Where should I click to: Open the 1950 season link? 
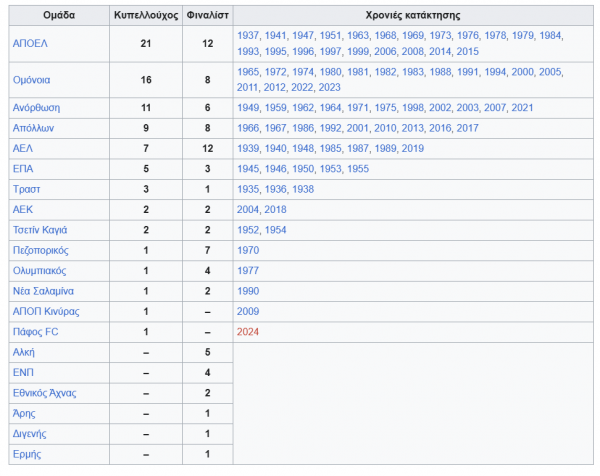(303, 169)
